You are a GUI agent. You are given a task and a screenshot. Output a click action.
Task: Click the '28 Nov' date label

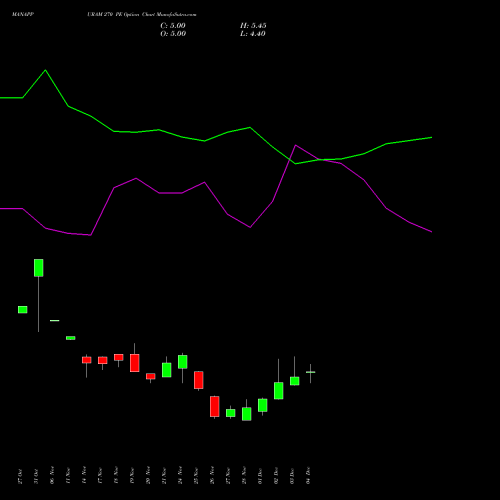click(244, 475)
